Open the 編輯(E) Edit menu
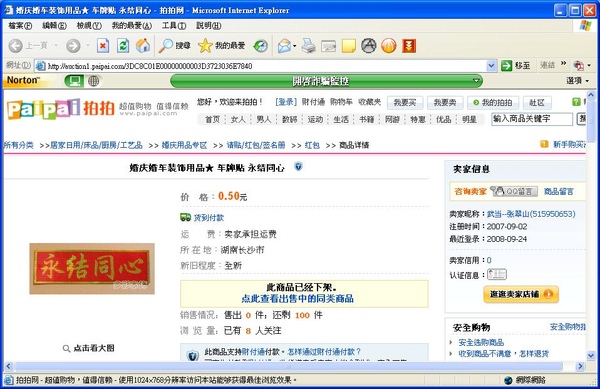Screen dimensions: 600x389 tap(54, 26)
